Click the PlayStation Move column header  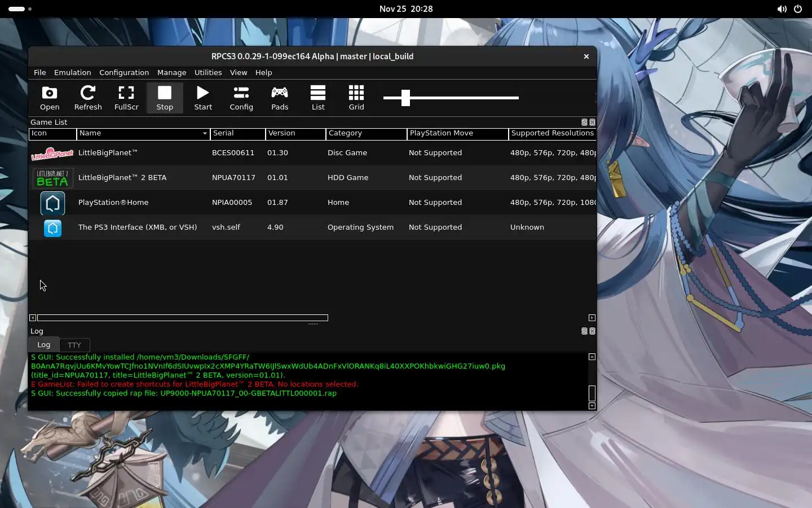(457, 134)
